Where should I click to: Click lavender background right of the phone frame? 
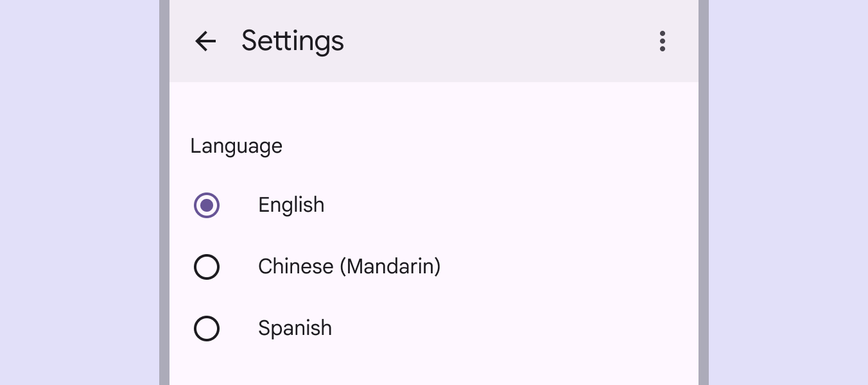790,193
